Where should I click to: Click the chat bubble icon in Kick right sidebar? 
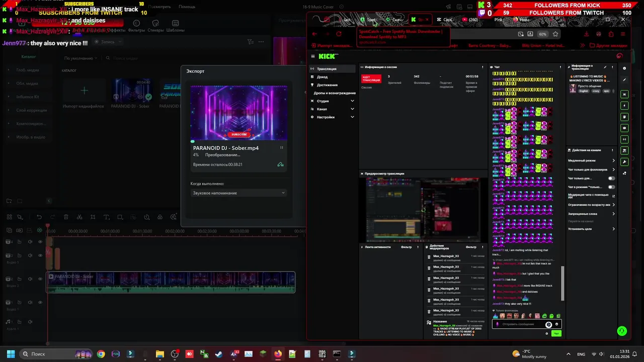point(624,128)
